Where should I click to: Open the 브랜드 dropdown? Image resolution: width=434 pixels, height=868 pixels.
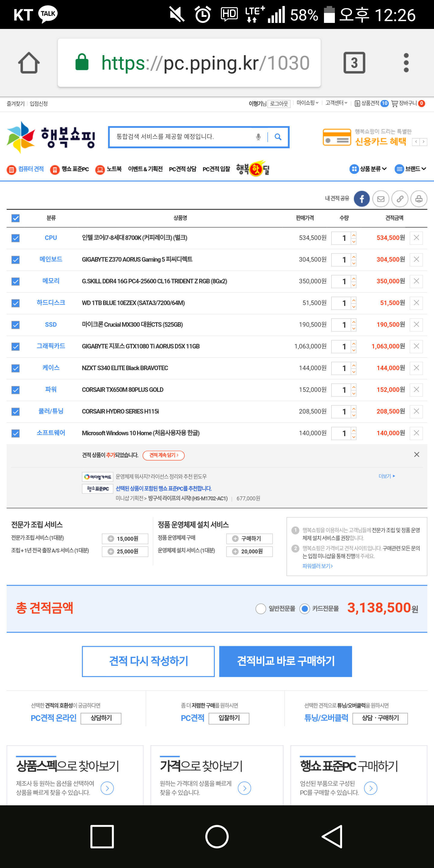point(410,169)
